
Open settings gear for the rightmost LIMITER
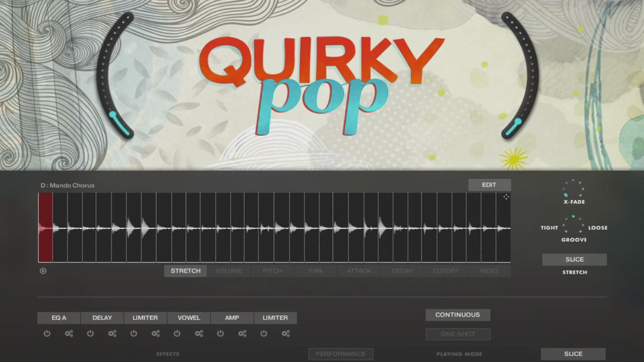click(286, 334)
